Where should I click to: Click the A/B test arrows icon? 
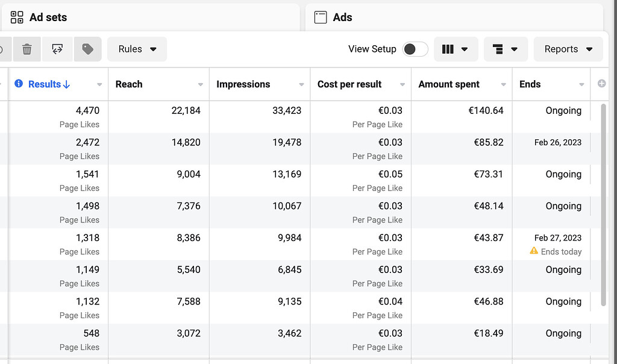pos(57,49)
